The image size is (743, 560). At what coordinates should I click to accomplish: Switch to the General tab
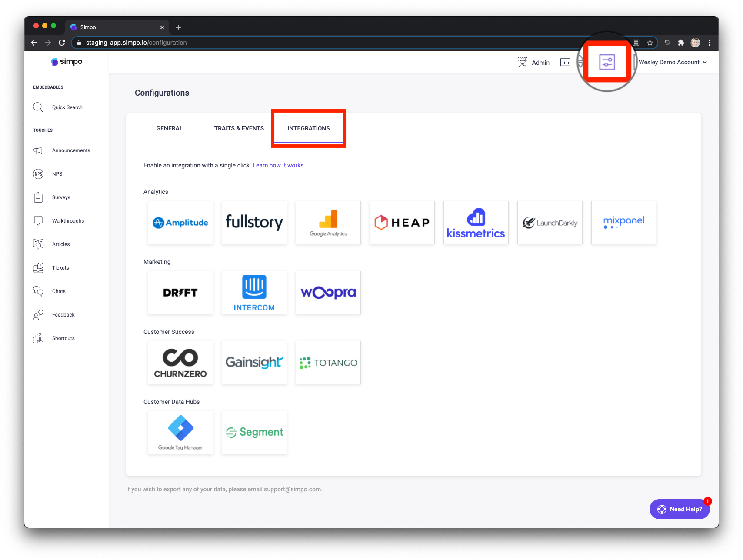click(x=170, y=128)
